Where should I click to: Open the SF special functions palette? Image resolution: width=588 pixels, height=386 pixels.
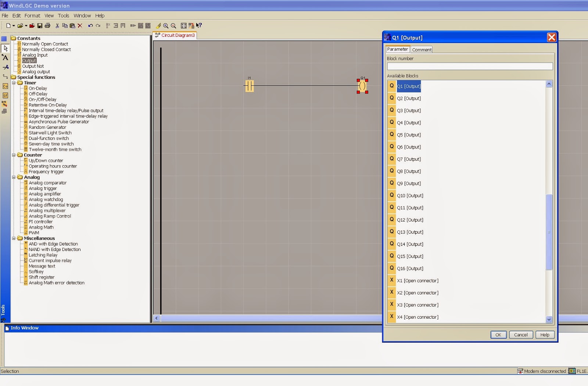coord(5,95)
